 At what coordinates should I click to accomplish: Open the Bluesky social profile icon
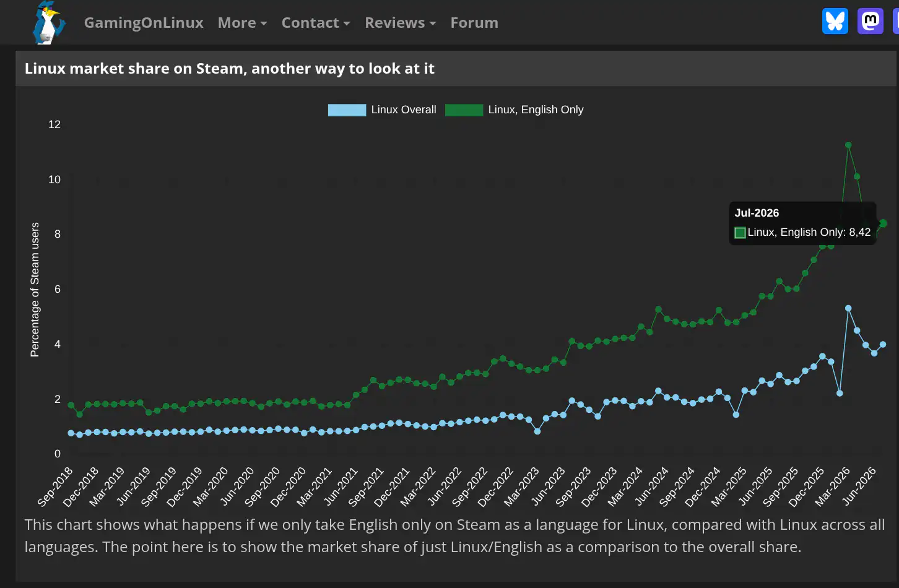tap(835, 21)
